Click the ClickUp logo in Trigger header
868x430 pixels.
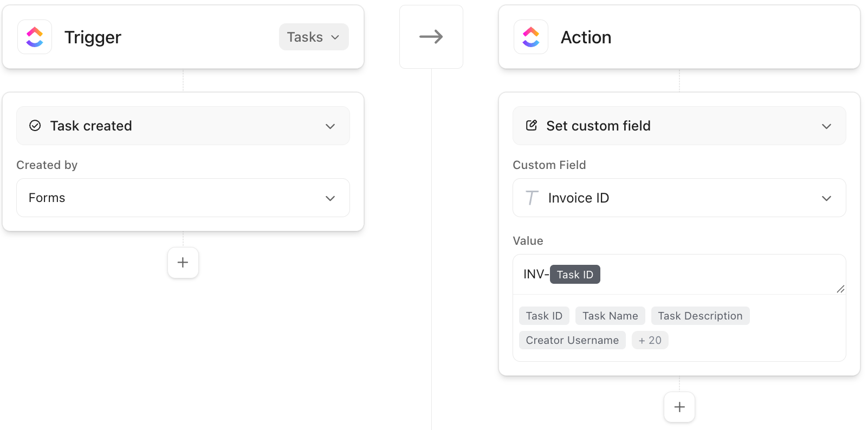35,37
